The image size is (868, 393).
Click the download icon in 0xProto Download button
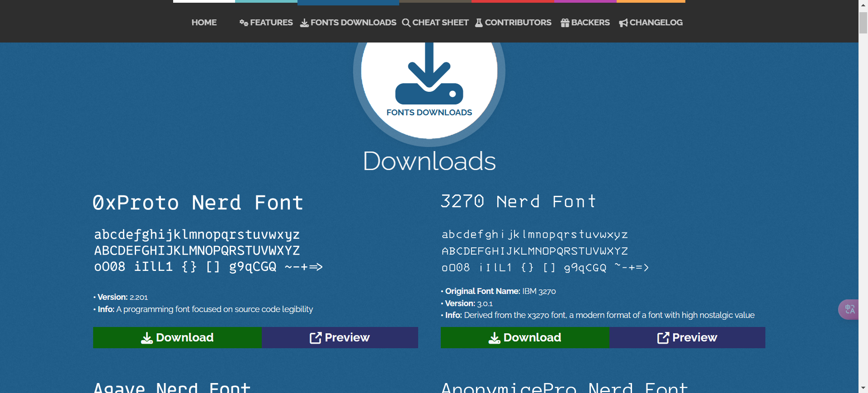point(147,338)
